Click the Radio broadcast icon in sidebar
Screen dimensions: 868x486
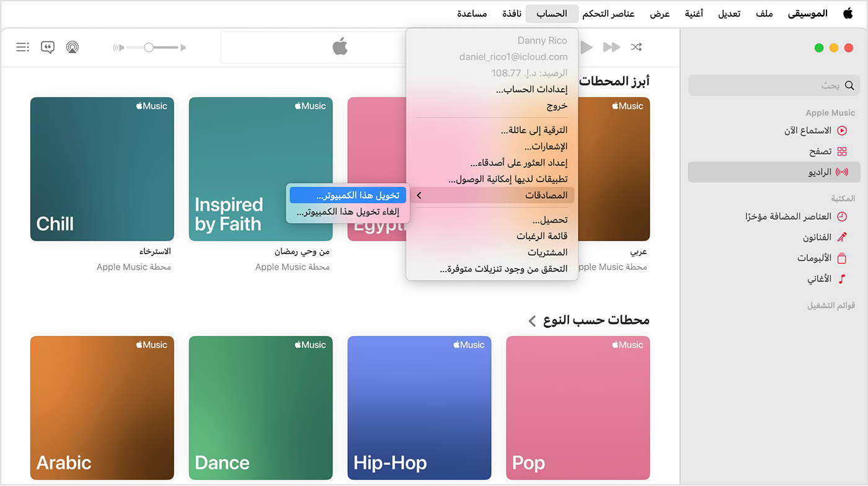point(842,172)
